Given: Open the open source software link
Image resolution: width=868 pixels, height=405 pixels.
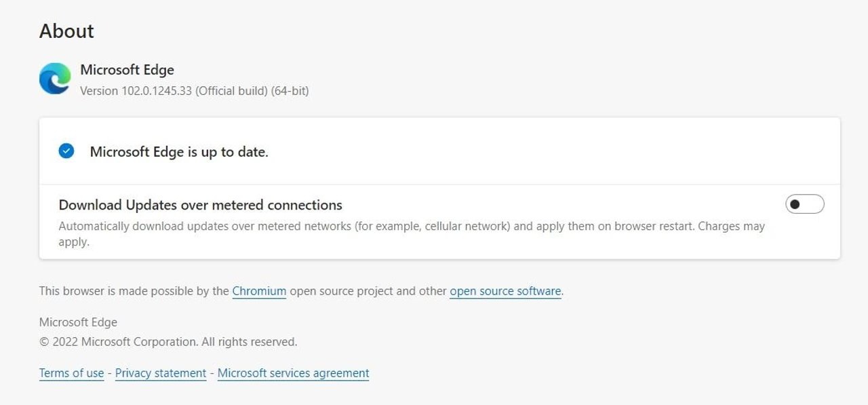Looking at the screenshot, I should point(505,291).
